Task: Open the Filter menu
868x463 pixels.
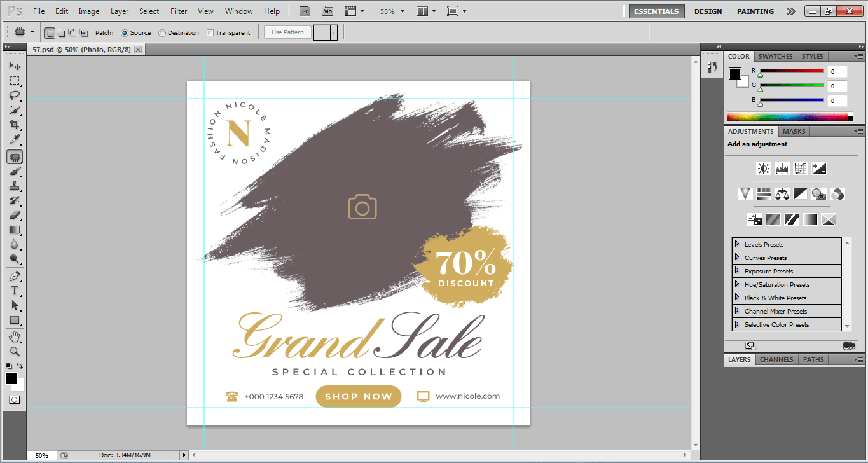Action: click(x=179, y=11)
